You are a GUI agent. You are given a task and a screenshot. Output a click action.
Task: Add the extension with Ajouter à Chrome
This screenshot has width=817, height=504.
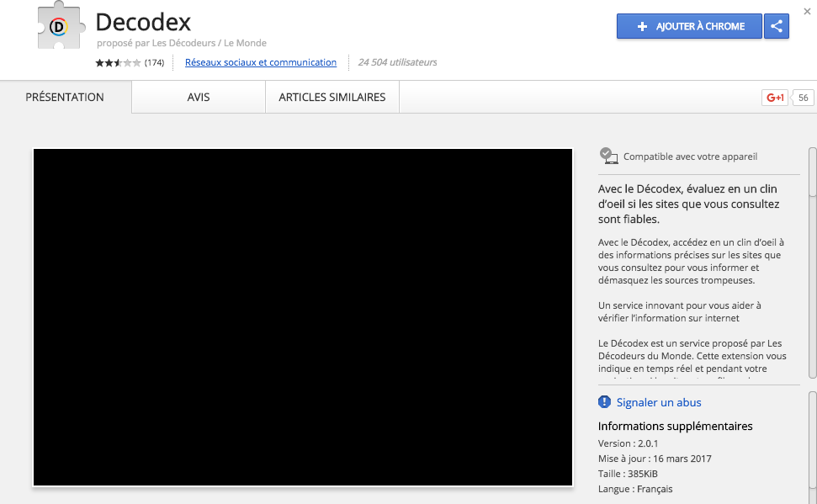click(689, 26)
